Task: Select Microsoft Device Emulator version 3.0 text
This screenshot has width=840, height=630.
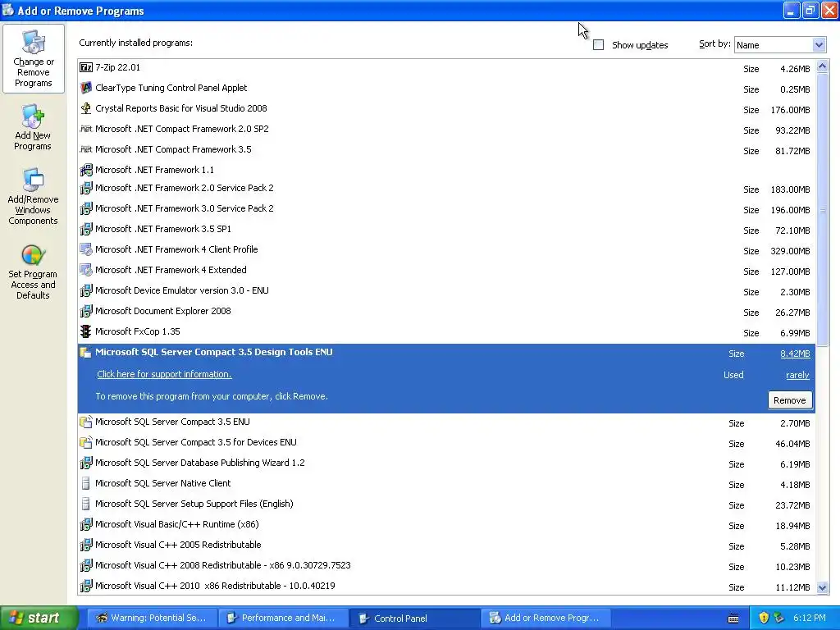Action: (x=181, y=290)
